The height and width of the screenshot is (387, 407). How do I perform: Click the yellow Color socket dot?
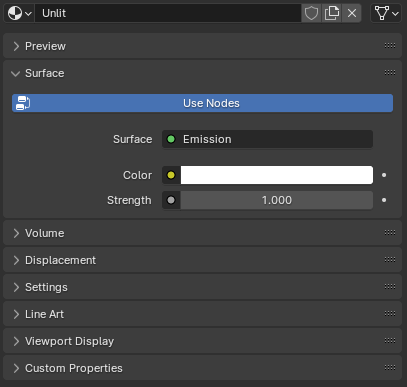(x=171, y=175)
